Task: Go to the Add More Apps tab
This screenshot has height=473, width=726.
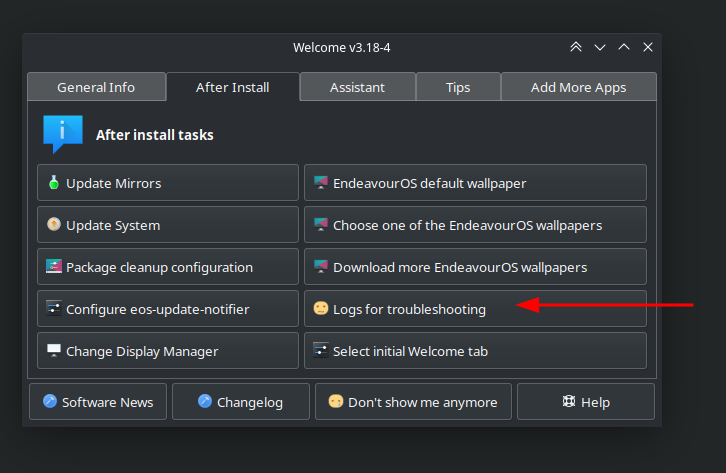Action: (x=578, y=87)
